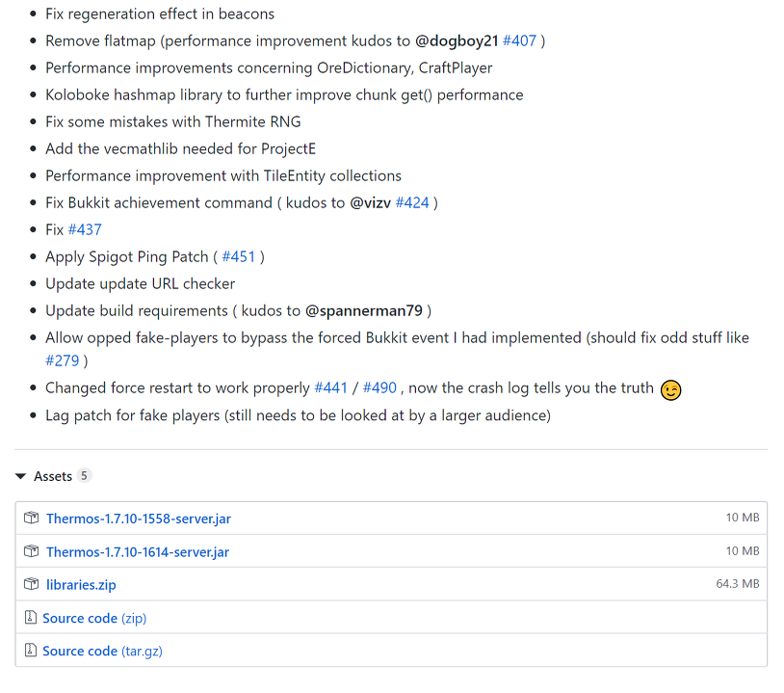
Task: Open issue #437 link
Action: click(x=85, y=229)
